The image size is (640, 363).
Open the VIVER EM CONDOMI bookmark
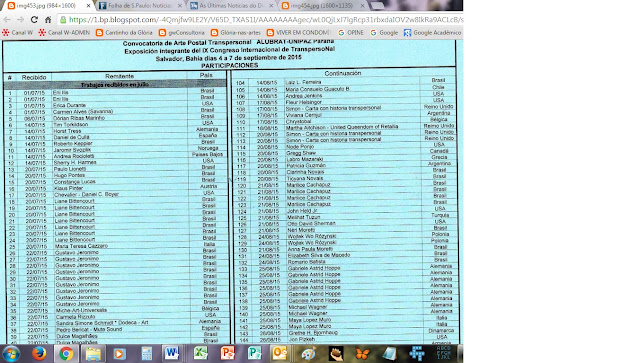[298, 33]
